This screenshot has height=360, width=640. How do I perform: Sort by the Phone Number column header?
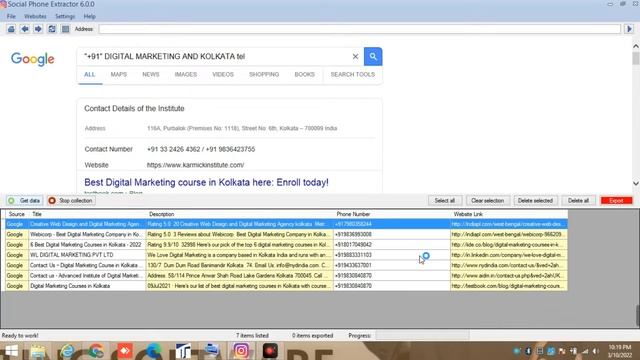point(392,214)
